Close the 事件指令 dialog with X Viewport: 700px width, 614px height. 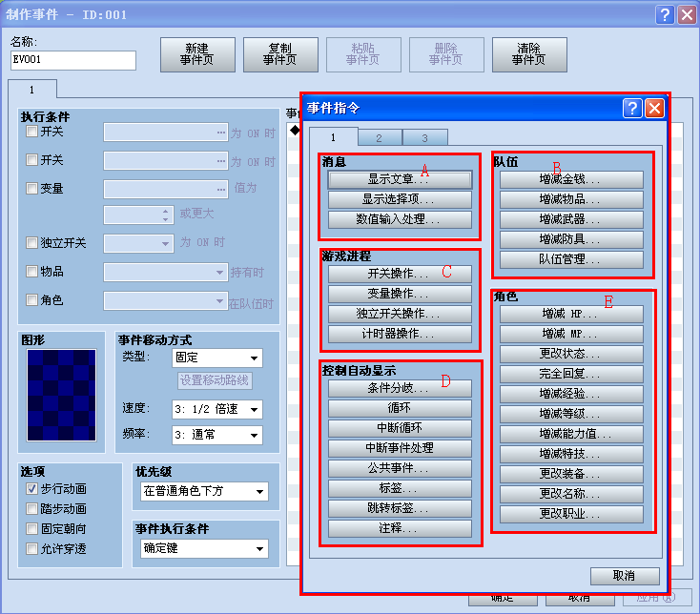(x=654, y=108)
